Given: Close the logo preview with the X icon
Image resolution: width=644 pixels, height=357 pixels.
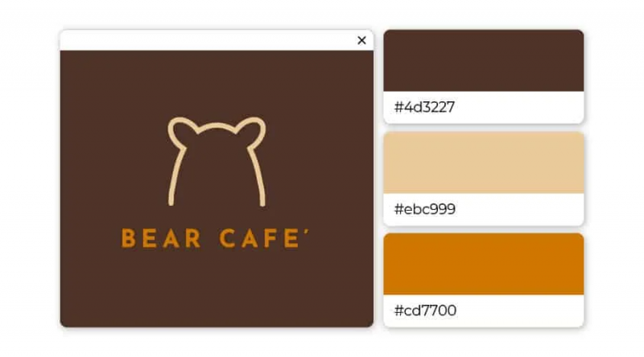Looking at the screenshot, I should point(361,40).
